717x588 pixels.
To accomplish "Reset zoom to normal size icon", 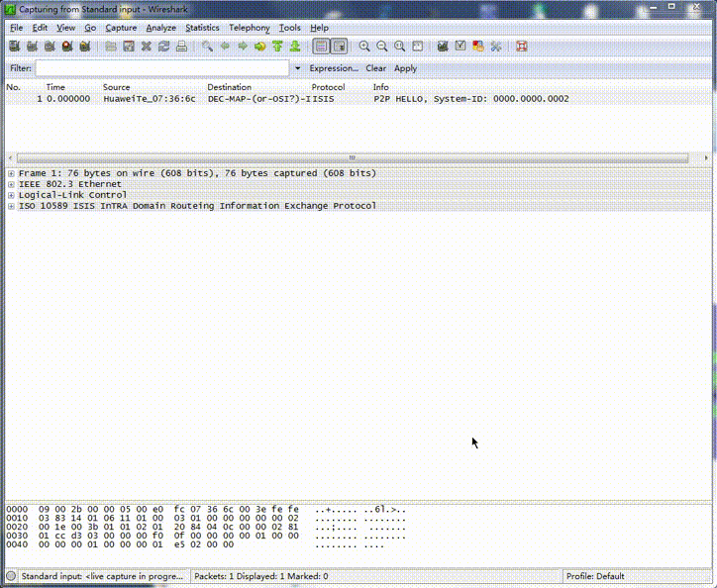I will (x=400, y=47).
